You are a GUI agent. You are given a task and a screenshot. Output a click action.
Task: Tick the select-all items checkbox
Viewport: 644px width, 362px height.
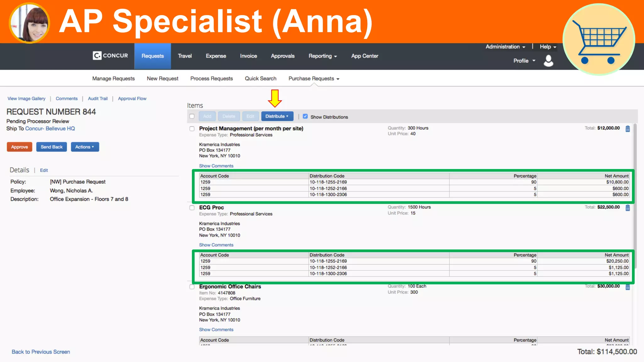tap(192, 116)
